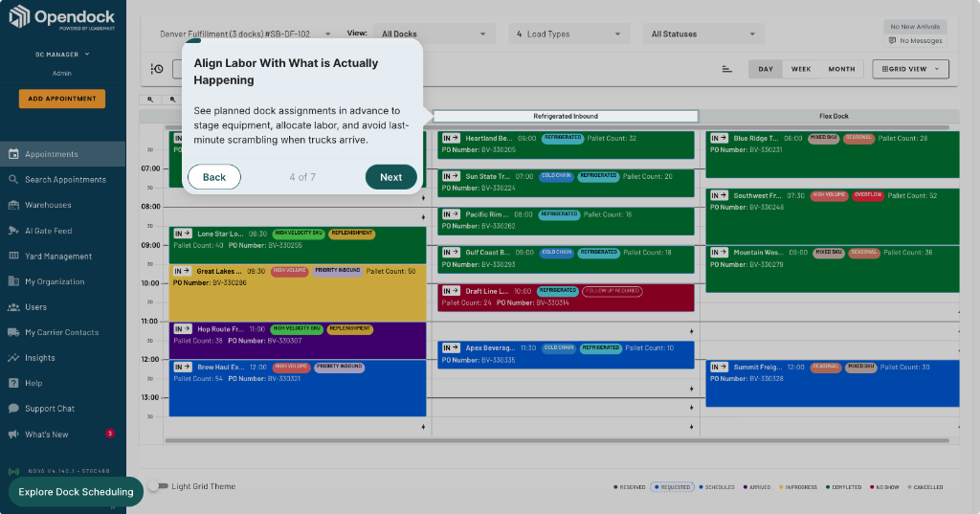Click the My Carrier Contacts truck icon
The height and width of the screenshot is (514, 980).
click(13, 333)
